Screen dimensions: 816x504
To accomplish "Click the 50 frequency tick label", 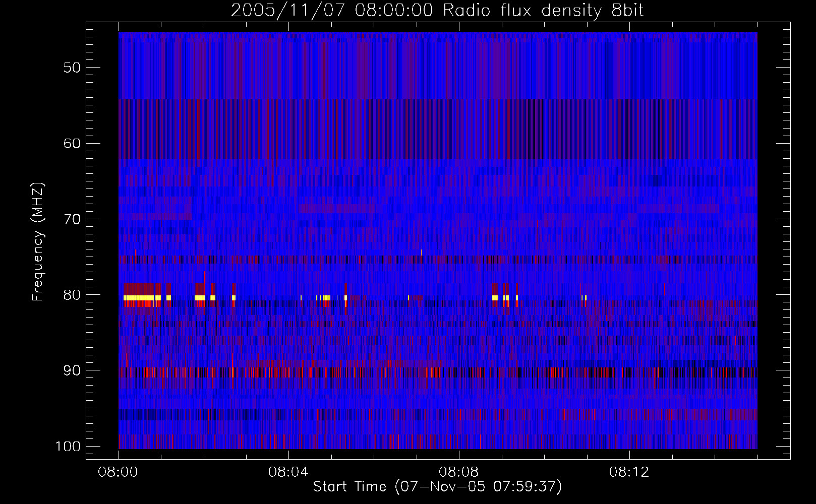I will (72, 68).
